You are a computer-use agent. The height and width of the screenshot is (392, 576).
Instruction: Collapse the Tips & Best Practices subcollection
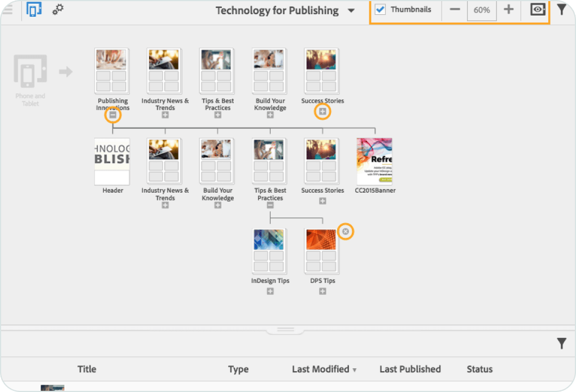point(270,206)
